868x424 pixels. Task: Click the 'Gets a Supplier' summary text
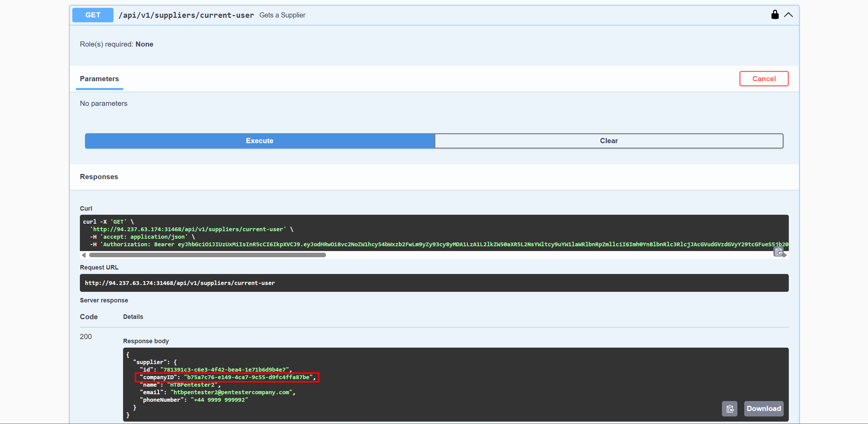[x=282, y=15]
